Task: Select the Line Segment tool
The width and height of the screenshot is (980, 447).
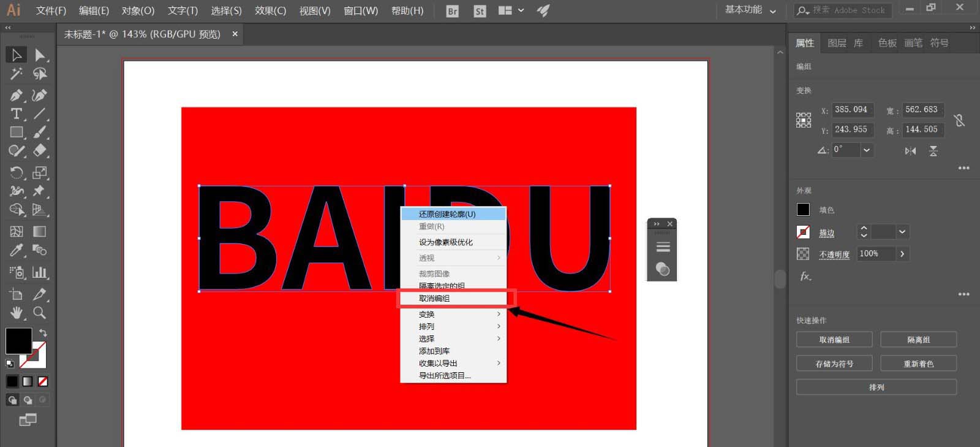Action: pyautogui.click(x=40, y=113)
